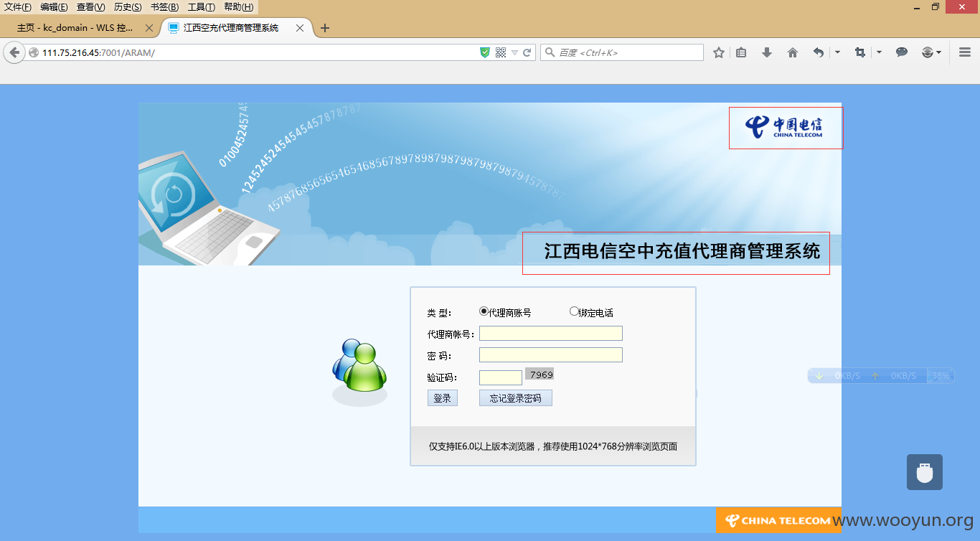Click the China Telecom logo

(783, 127)
